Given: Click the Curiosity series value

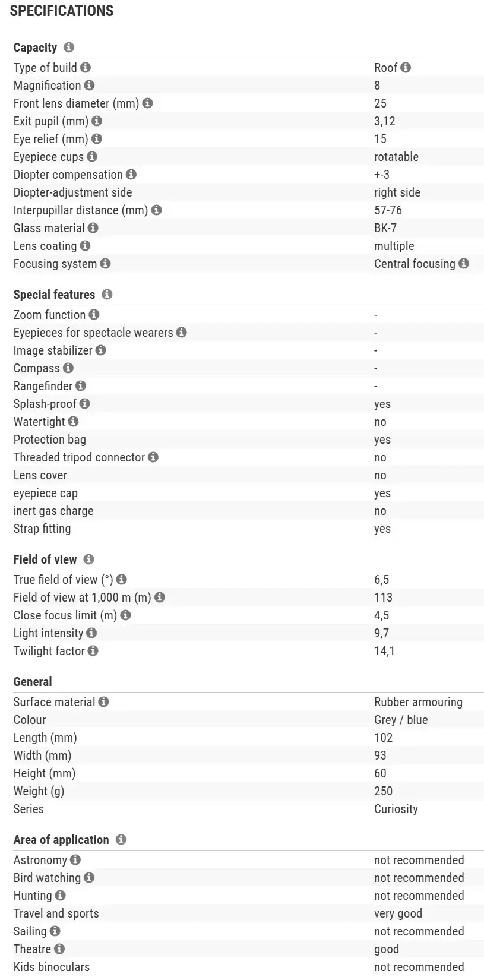Looking at the screenshot, I should click(396, 809).
